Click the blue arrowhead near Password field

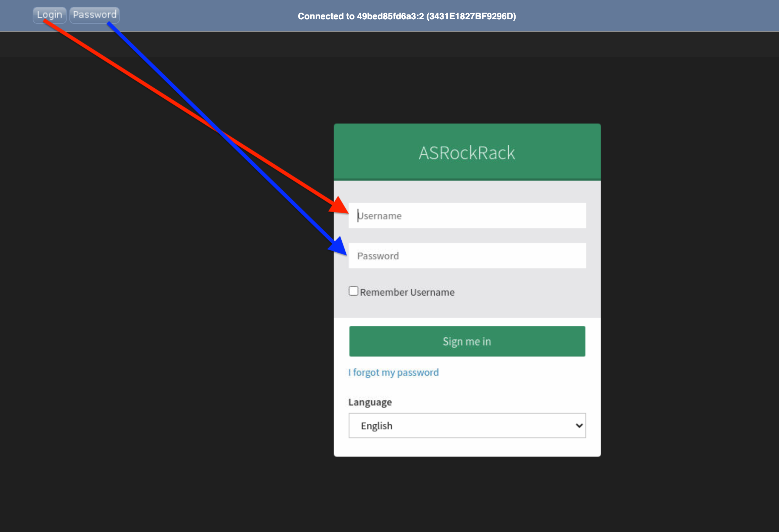point(339,246)
